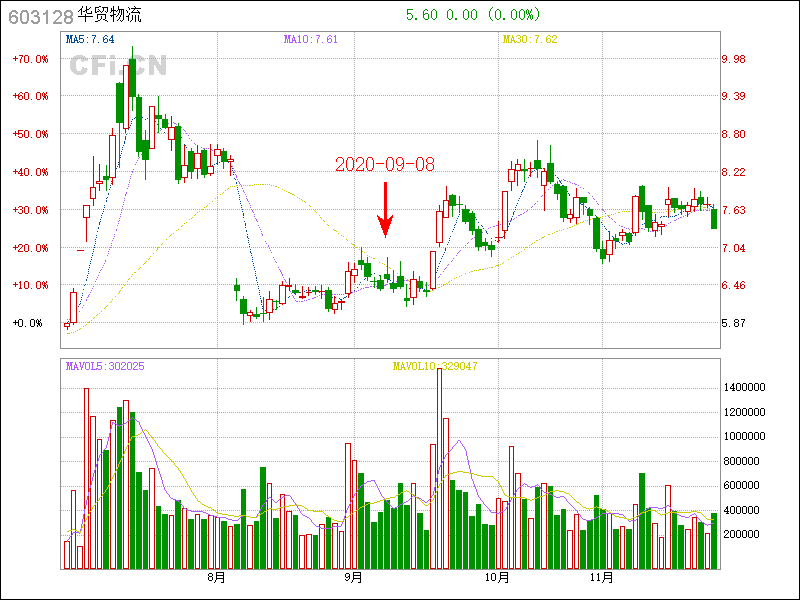
Task: Click the tallest red volume bar in late September
Action: (439, 468)
